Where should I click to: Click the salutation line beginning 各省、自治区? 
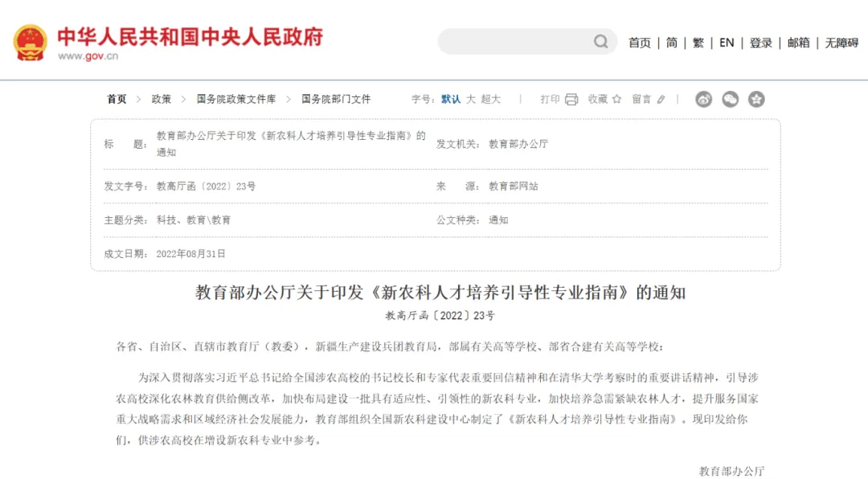pos(390,346)
